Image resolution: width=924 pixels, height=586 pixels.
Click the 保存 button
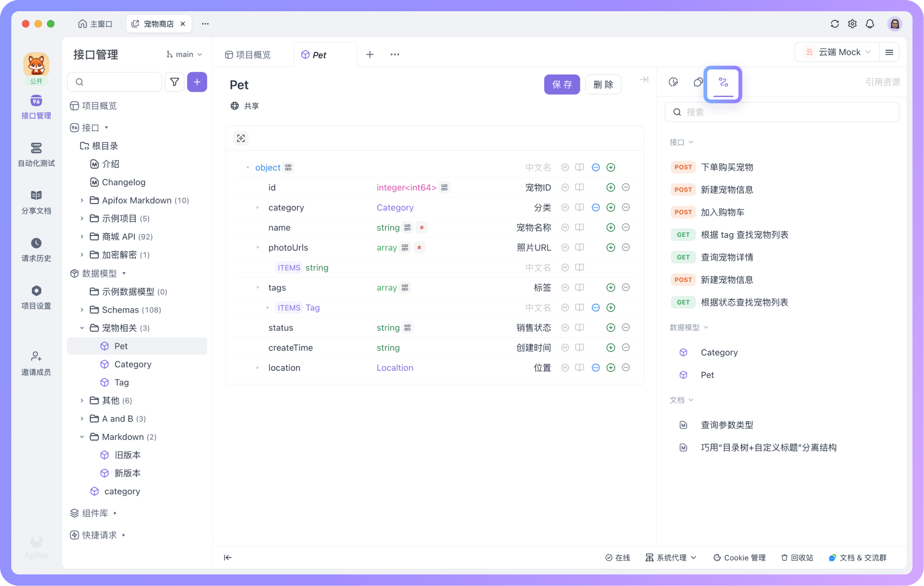[x=562, y=85]
